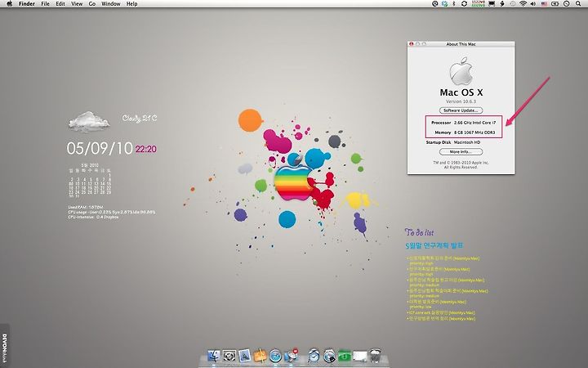Open the Applications folder icon in the Dock
The width and height of the screenshot is (588, 368).
tap(244, 355)
